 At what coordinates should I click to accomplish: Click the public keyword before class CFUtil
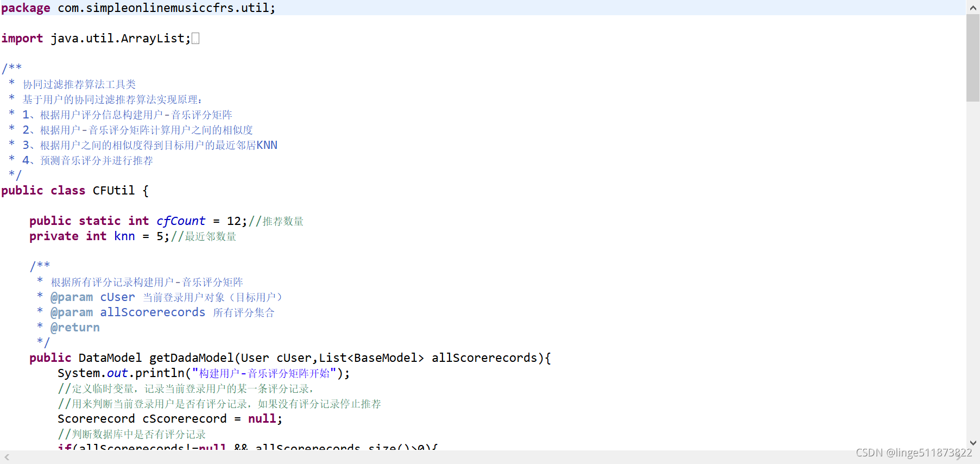click(22, 191)
